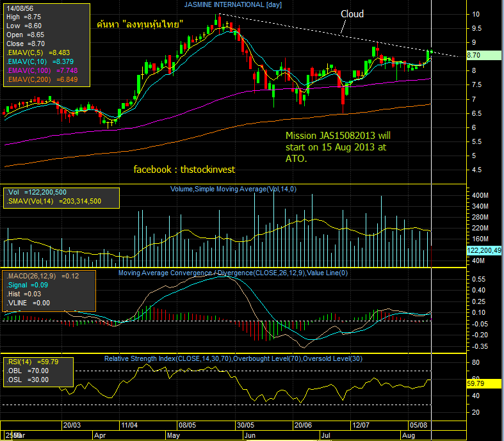Click the Aug month label
504x441 pixels.
(x=409, y=435)
